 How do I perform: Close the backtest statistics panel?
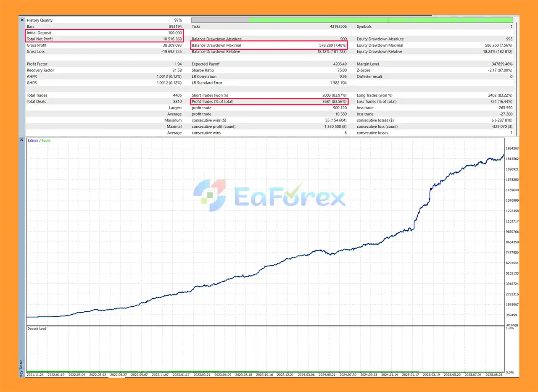point(22,20)
